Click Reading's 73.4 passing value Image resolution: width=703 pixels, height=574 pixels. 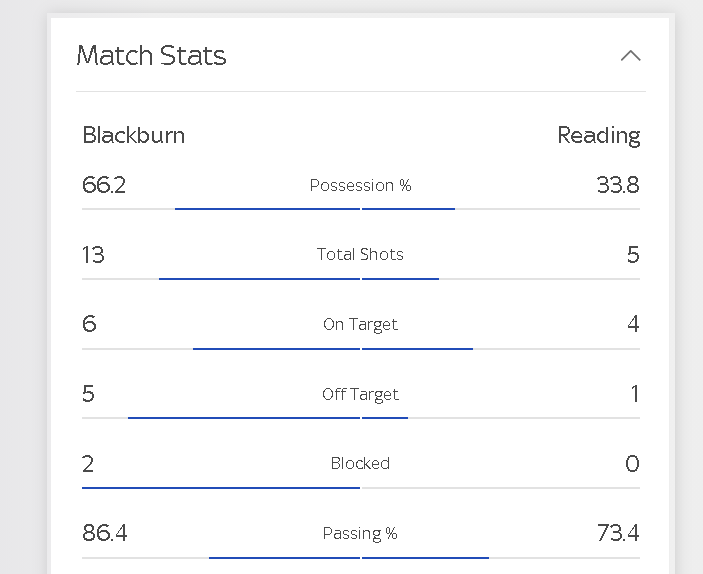click(618, 533)
